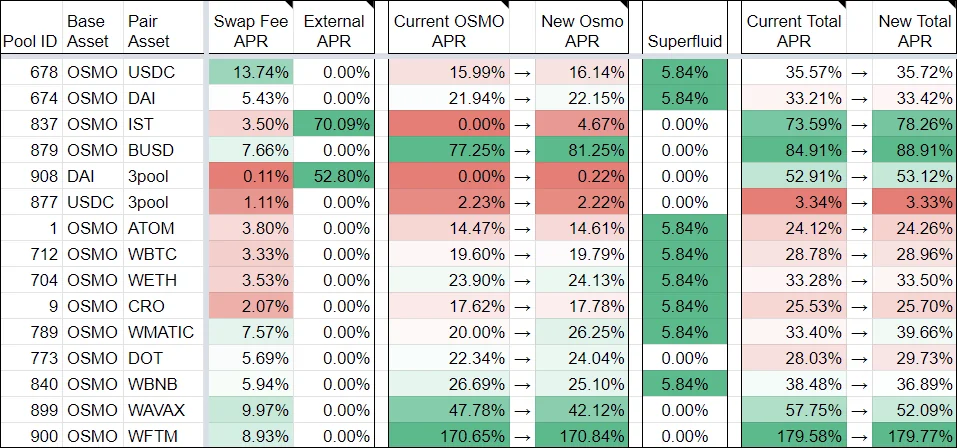Image resolution: width=957 pixels, height=448 pixels.
Task: Select pool ID 900 cell
Action: click(x=31, y=436)
